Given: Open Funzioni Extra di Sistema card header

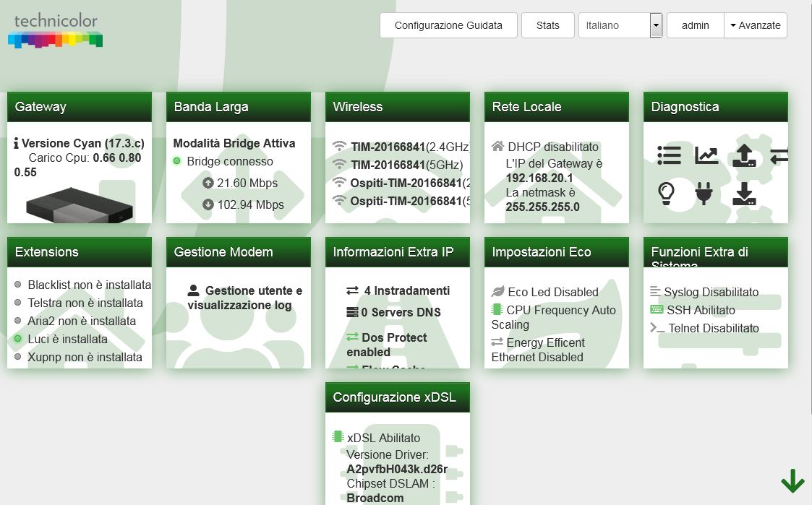Looking at the screenshot, I should click(715, 252).
